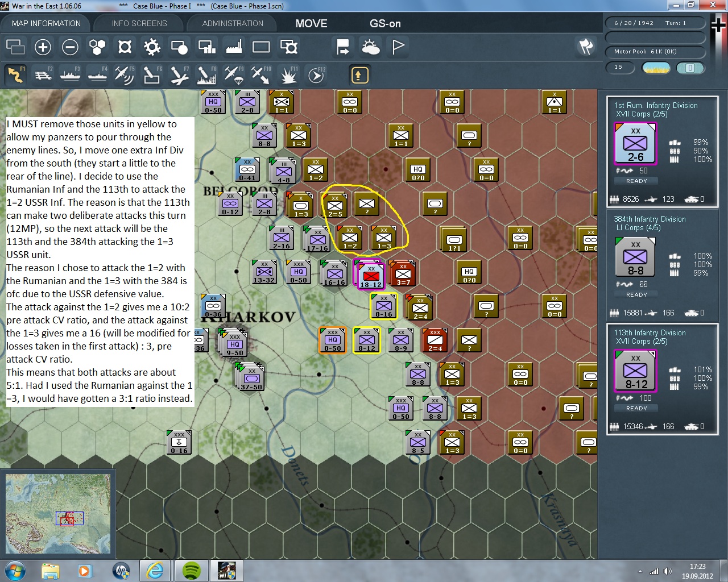Select the yellow-outlined 8-16 counter on map
This screenshot has width=728, height=582.
point(384,306)
